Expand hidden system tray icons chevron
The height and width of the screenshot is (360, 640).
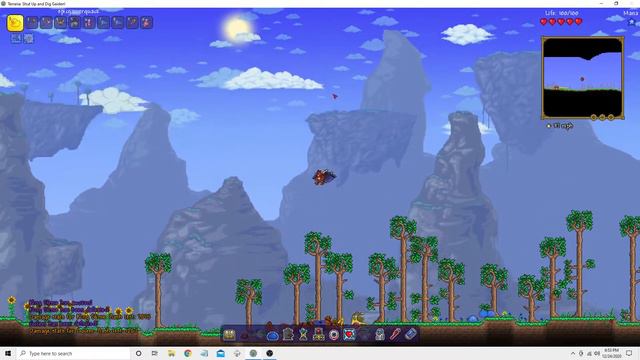[573, 353]
